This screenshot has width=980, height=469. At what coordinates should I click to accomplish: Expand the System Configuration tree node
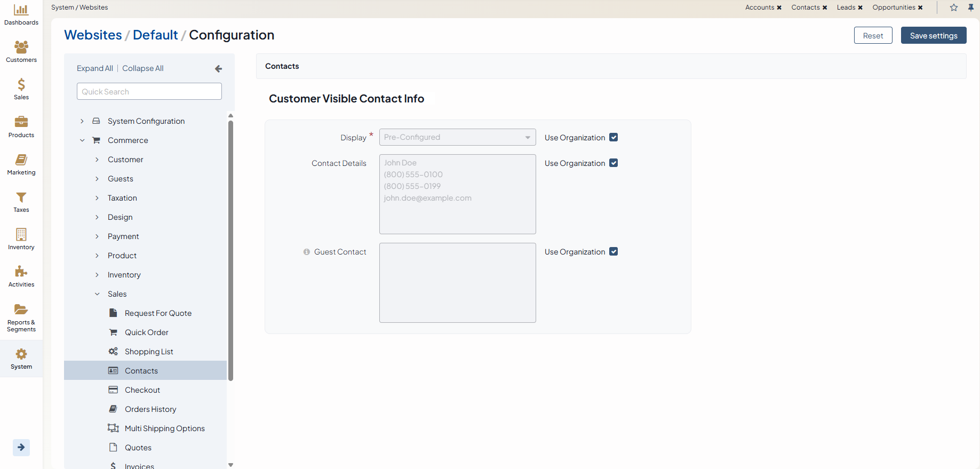coord(82,121)
